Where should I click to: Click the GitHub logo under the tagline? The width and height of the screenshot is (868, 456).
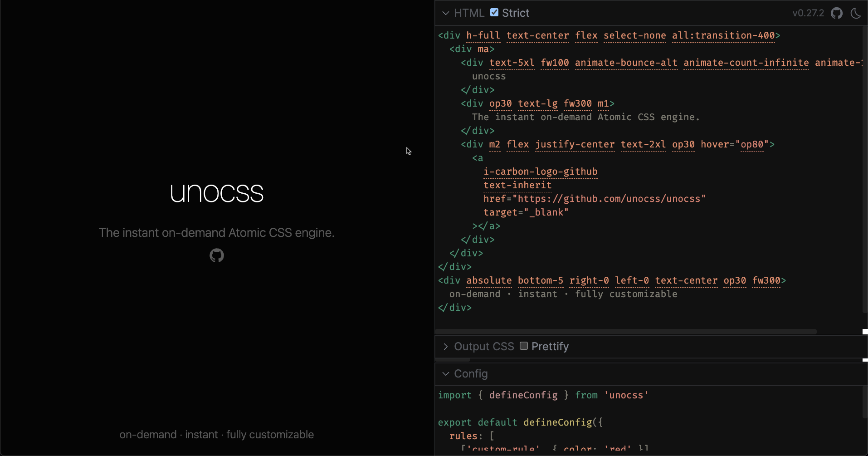[217, 255]
